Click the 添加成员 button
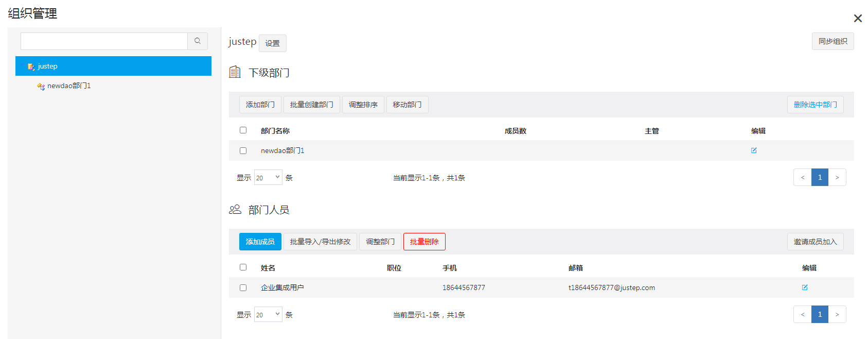This screenshot has height=339, width=868. click(x=260, y=242)
